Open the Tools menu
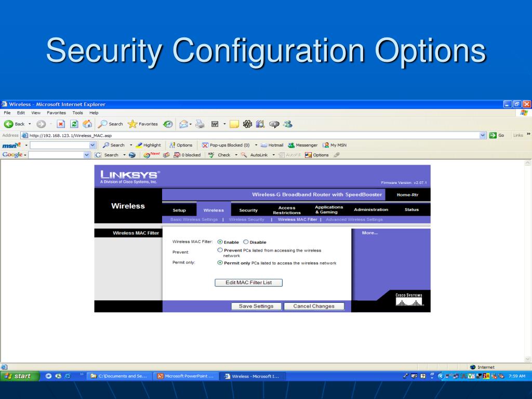The height and width of the screenshot is (399, 532). click(x=78, y=113)
